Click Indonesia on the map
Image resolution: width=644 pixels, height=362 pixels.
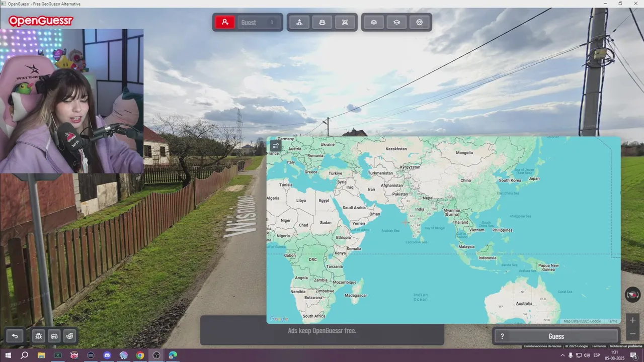[487, 257]
